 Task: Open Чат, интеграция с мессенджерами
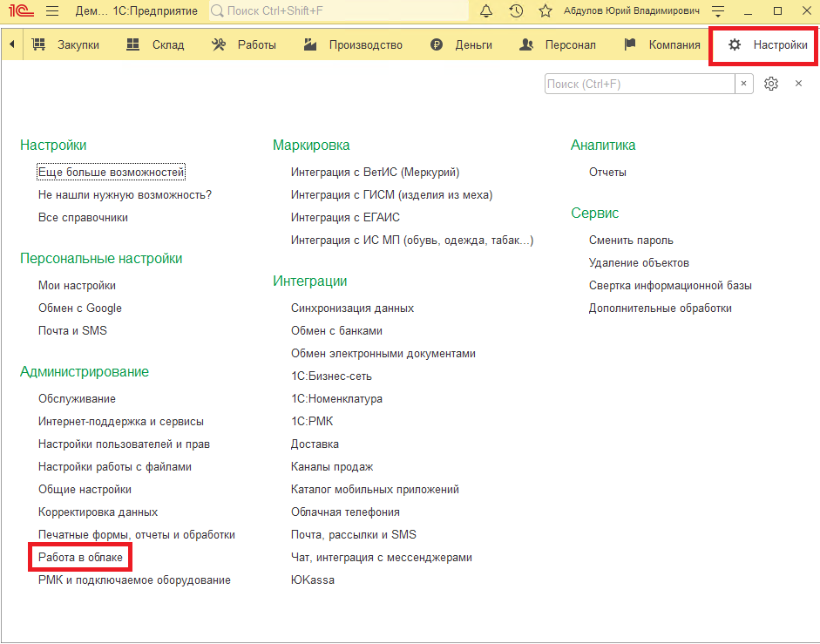point(381,557)
